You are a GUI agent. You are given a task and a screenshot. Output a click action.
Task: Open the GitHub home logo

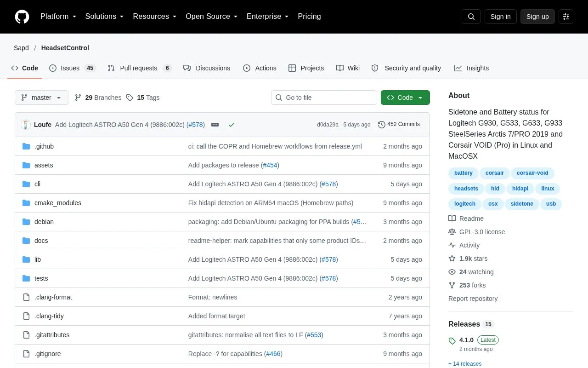point(22,17)
